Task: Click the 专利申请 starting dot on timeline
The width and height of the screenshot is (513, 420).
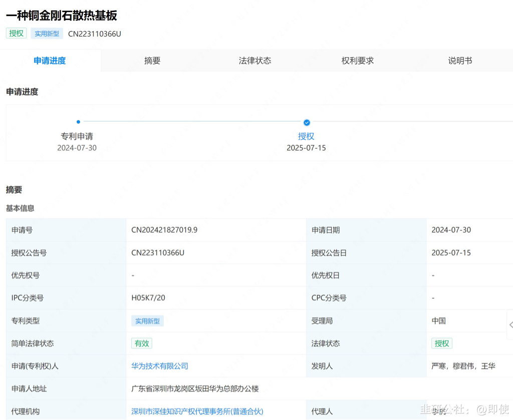Action: [x=78, y=122]
